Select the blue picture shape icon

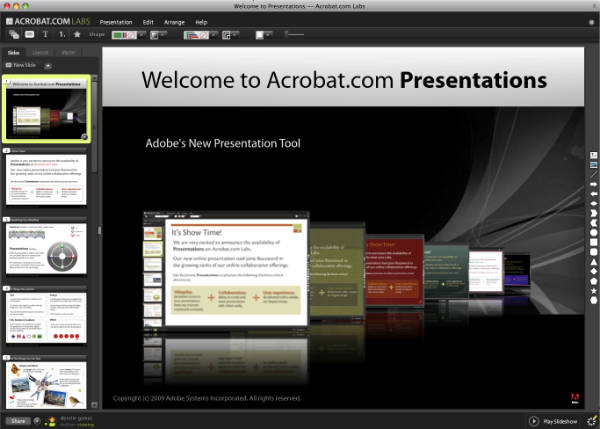click(x=593, y=165)
